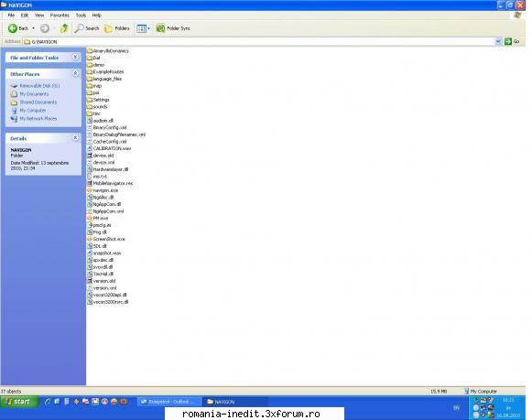Viewport: 532px width, 420px height.
Task: Expand the address bar dropdown arrow
Action: pyautogui.click(x=498, y=41)
